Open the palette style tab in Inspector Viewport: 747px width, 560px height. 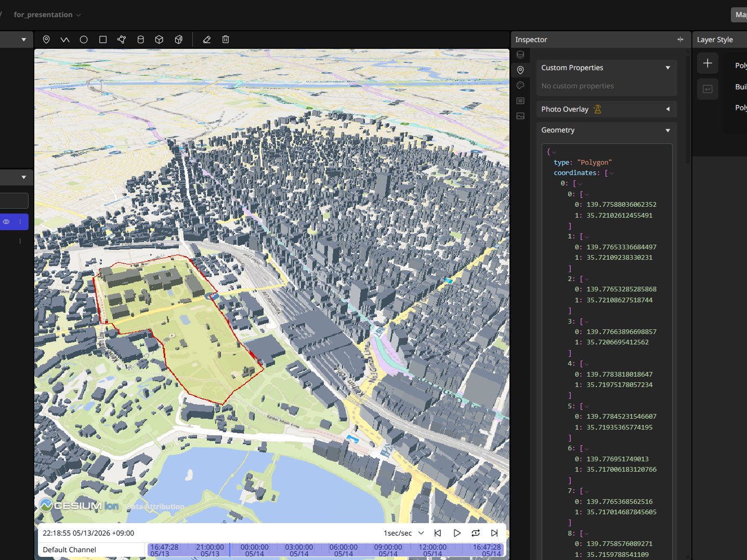coord(520,85)
